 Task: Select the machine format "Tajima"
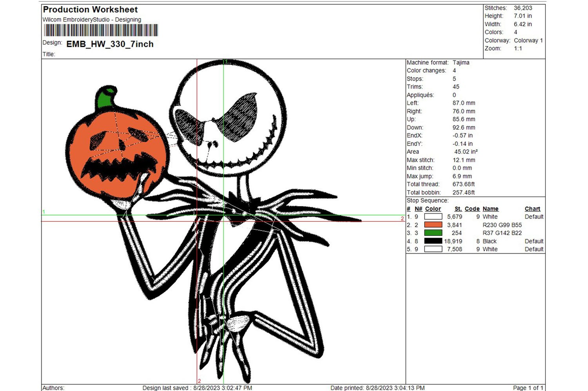point(461,63)
